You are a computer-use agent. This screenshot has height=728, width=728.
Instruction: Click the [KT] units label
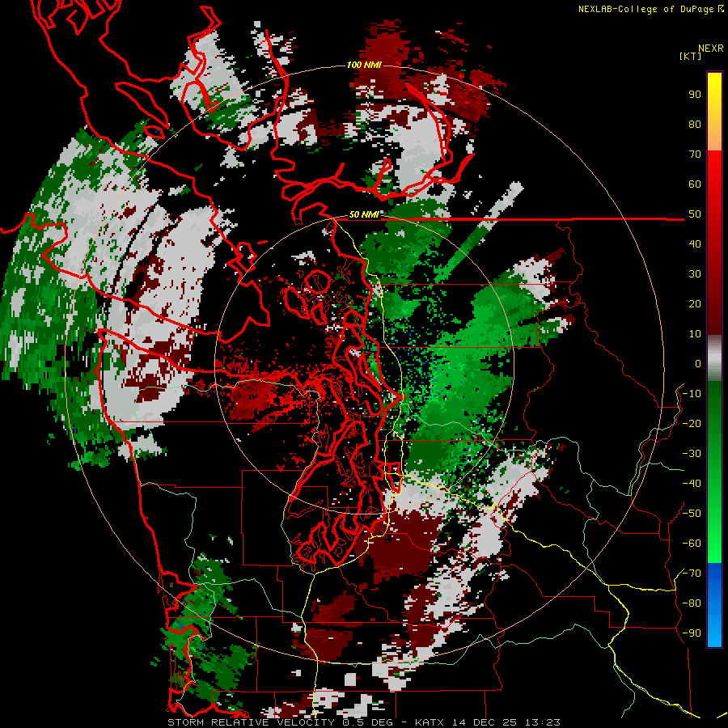pos(691,56)
